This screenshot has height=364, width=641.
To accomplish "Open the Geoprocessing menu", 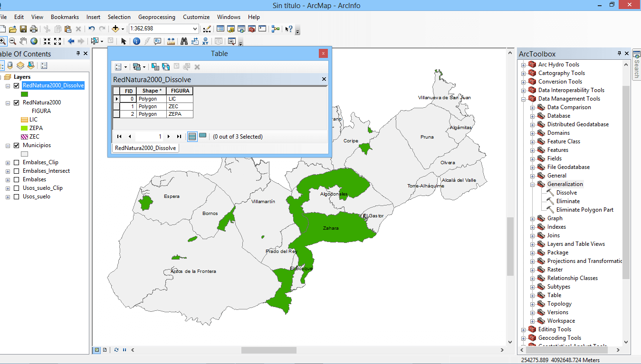I will [156, 17].
